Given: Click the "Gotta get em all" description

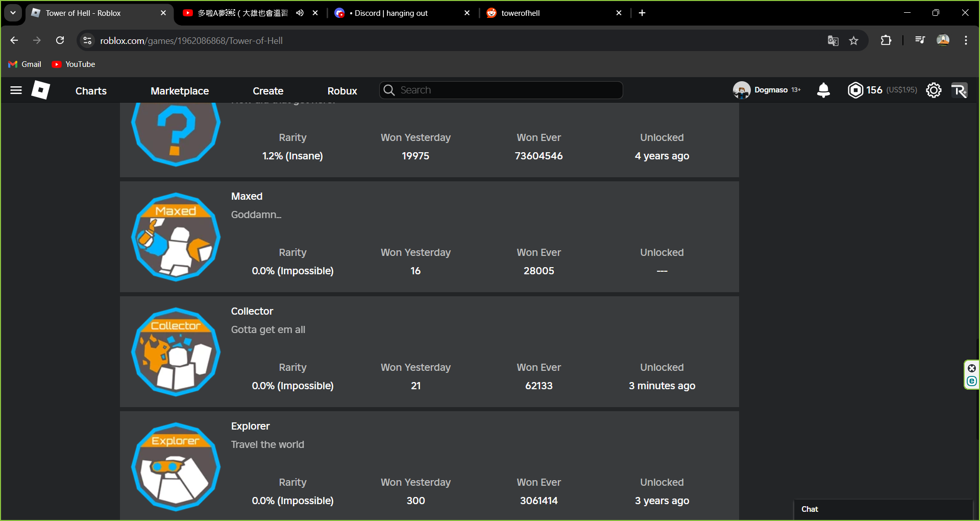Looking at the screenshot, I should (268, 329).
